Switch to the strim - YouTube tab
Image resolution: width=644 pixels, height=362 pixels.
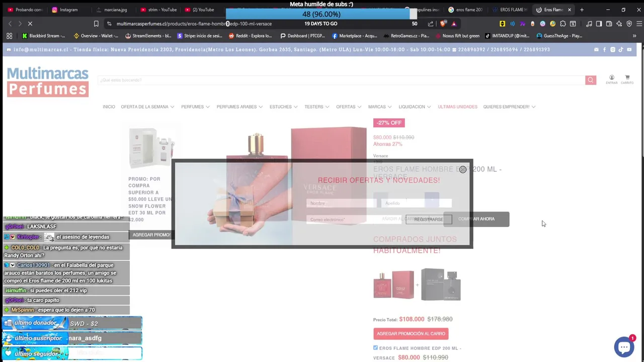coord(158,10)
